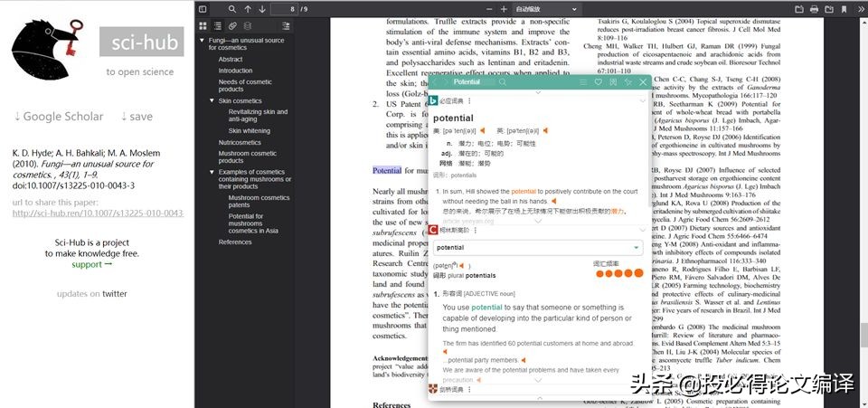The height and width of the screenshot is (408, 868).
Task: Jump to Abstract in outline
Action: coord(231,59)
